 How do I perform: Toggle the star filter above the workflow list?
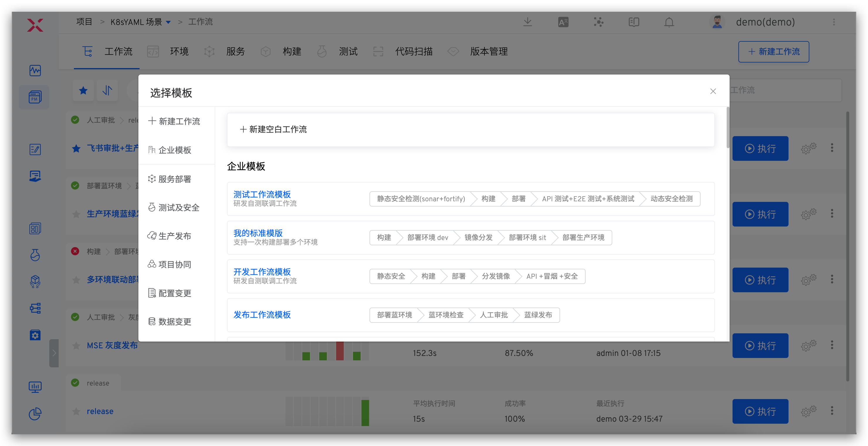coord(83,90)
